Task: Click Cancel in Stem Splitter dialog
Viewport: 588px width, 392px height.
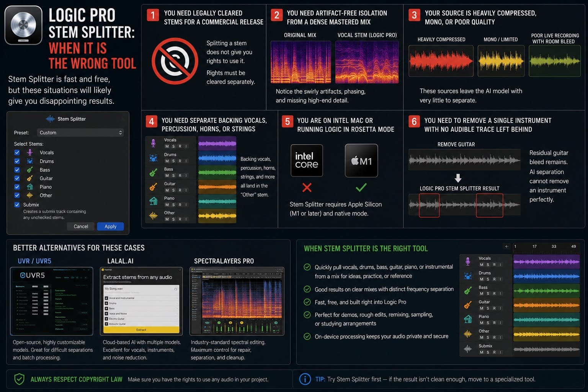Action: [81, 227]
